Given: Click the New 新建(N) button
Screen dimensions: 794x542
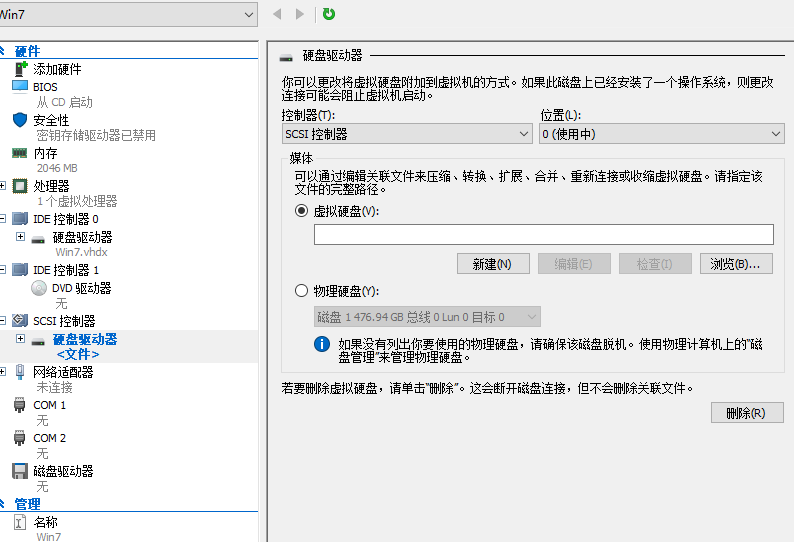Looking at the screenshot, I should click(493, 264).
